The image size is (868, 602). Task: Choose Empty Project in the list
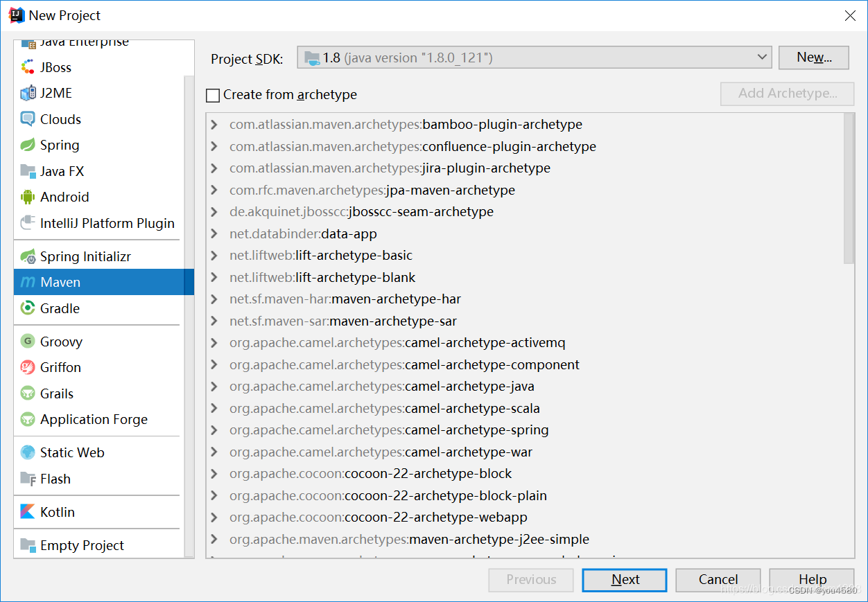[x=82, y=545]
